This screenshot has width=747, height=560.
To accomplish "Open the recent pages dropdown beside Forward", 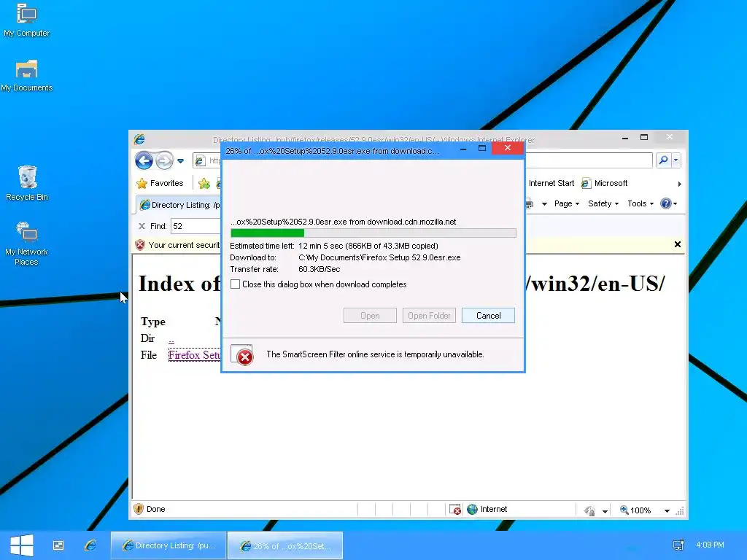I will tap(181, 161).
